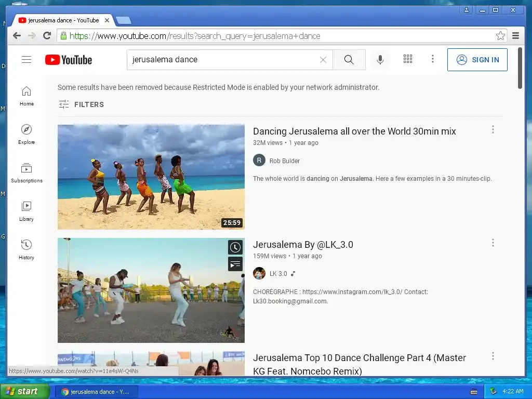Click the magnifier search button
Screen dimensions: 532x399
pos(349,60)
